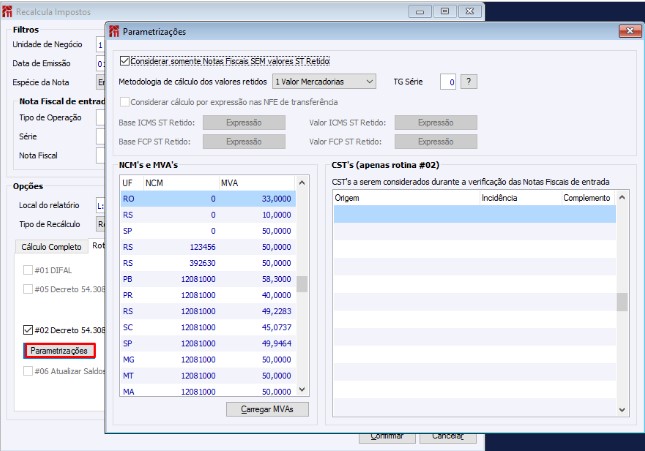Select the RS row with NCM 392630
The width and height of the screenshot is (645, 451).
[208, 263]
